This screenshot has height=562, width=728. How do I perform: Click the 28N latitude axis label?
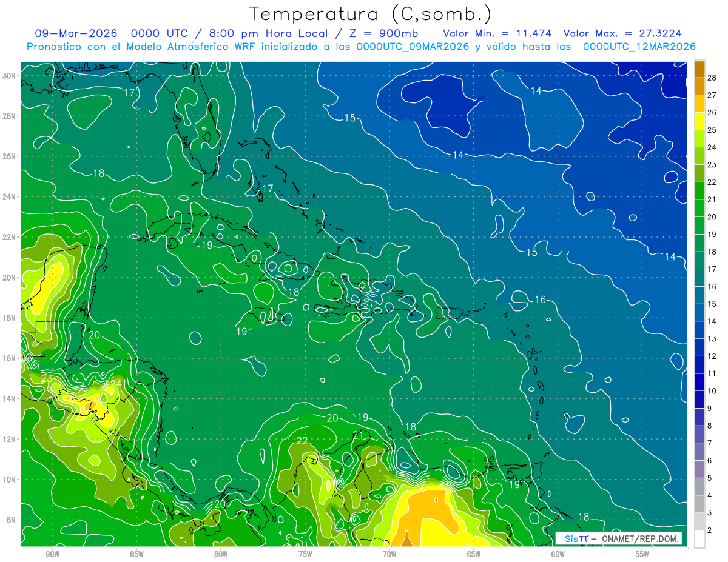click(x=8, y=116)
